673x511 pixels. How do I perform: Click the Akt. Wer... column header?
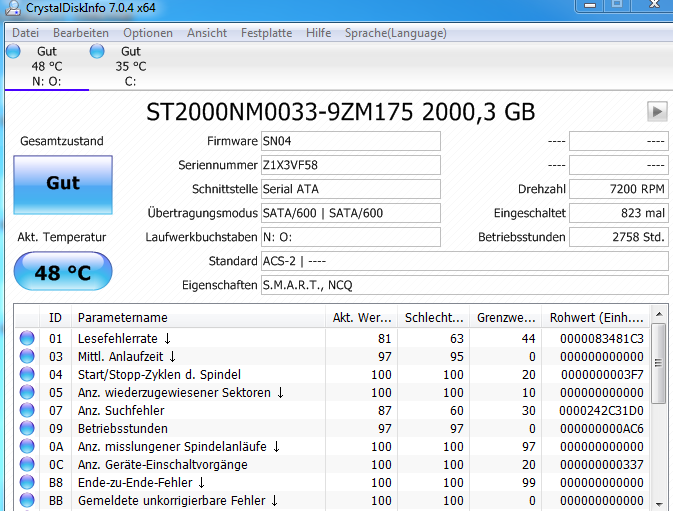point(362,317)
